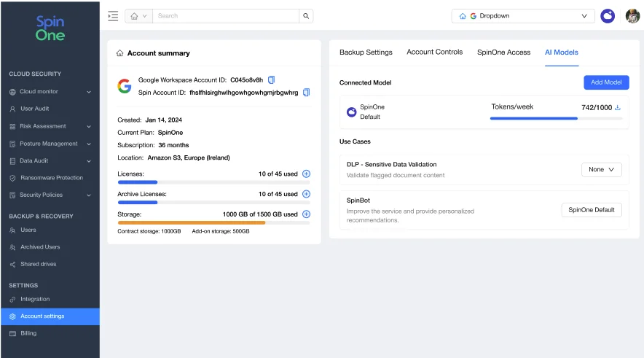
Task: Switch to the Backup Settings tab
Action: (x=366, y=52)
